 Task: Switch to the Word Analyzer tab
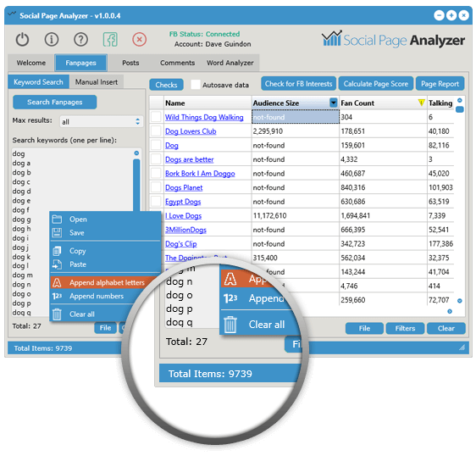click(230, 63)
